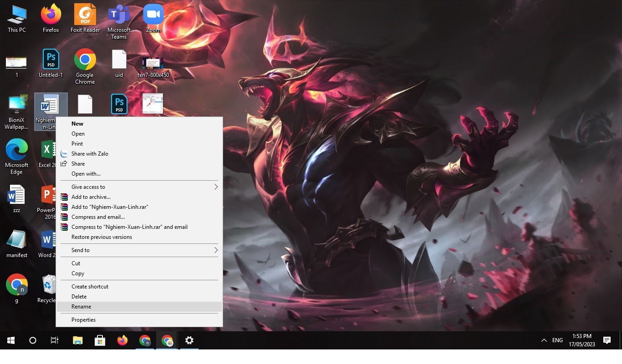Open Microsoft Teams desktop icon
622x364 pixels.
(119, 22)
